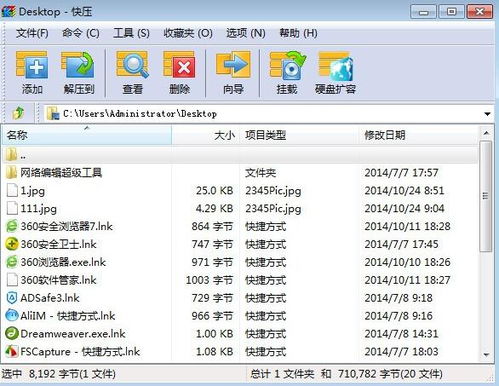Select the FSCapture - 快捷方式.lnk name
This screenshot has width=499, height=386.
click(x=80, y=351)
